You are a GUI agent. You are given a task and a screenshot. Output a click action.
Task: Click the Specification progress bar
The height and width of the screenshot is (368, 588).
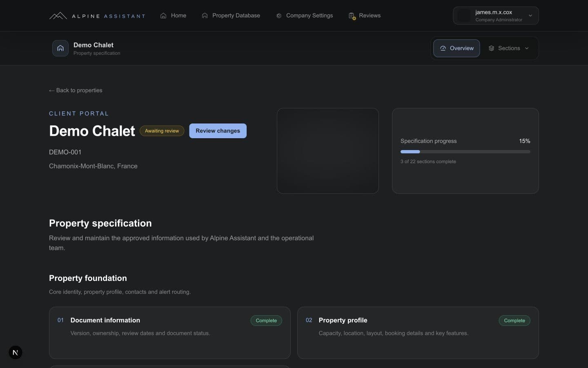(465, 152)
